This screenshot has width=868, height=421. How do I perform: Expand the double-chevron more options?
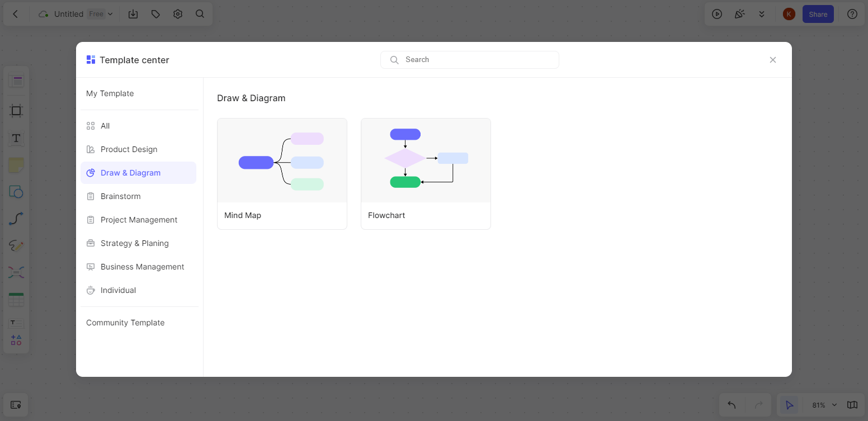click(762, 14)
